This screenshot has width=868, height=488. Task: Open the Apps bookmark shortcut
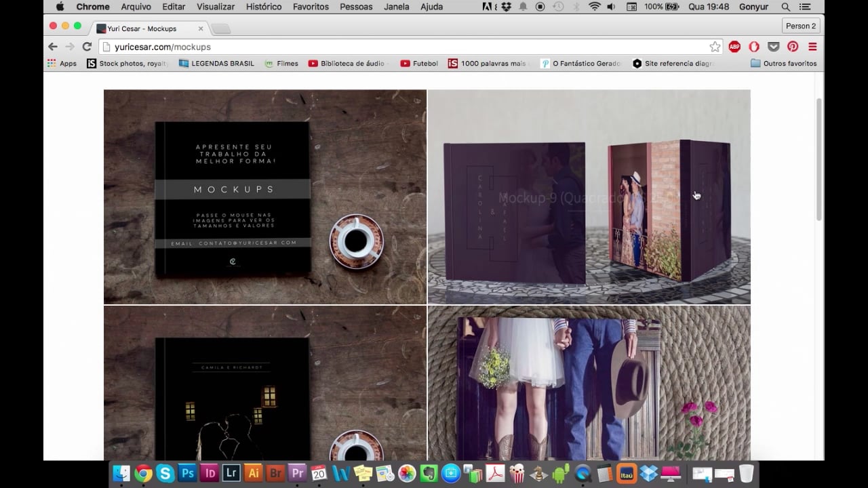(62, 64)
